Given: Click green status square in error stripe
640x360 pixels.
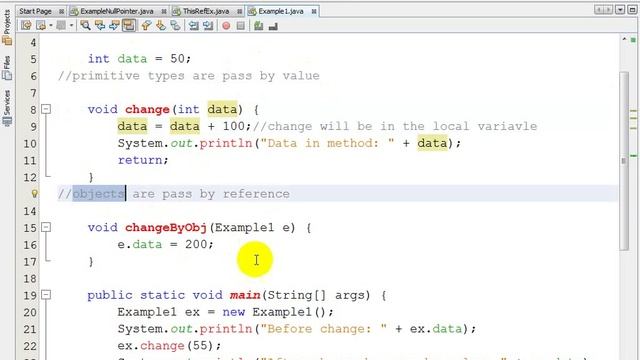Looking at the screenshot, I should tap(633, 40).
